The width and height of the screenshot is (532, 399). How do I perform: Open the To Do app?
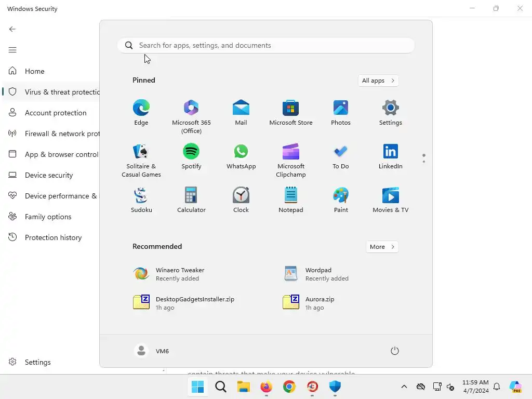341,156
